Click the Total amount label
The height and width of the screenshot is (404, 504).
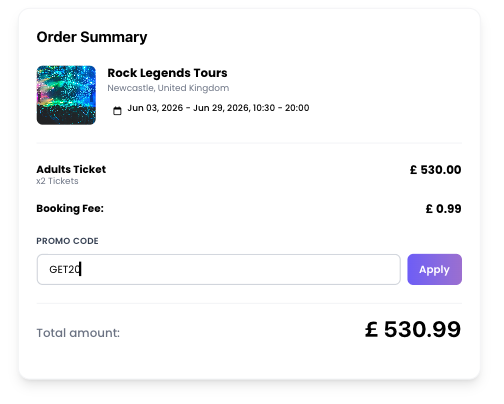(78, 333)
